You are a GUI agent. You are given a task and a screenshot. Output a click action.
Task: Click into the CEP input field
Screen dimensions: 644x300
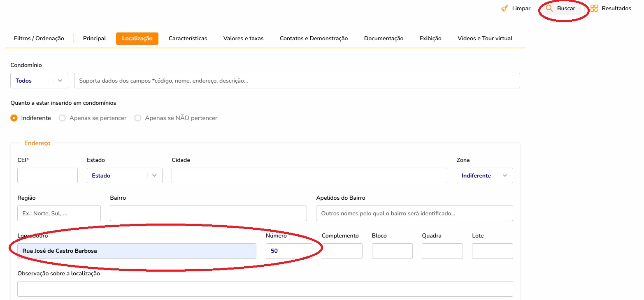point(47,175)
